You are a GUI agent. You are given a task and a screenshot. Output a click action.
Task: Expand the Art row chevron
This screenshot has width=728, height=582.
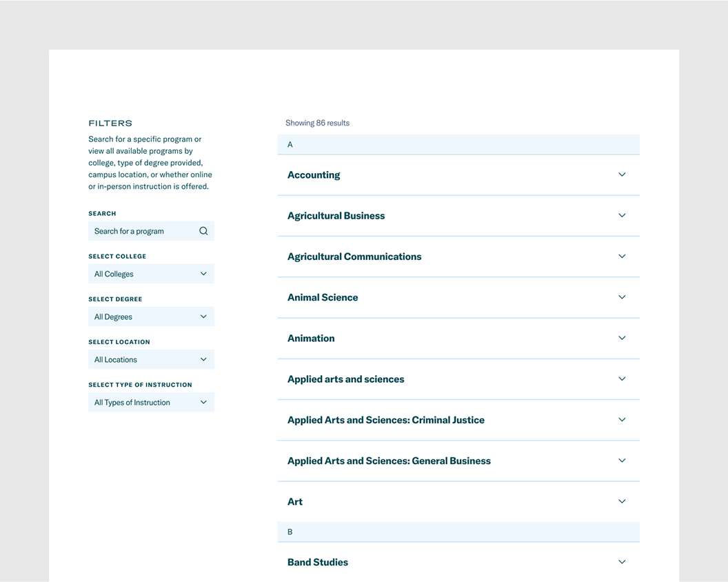coord(622,501)
